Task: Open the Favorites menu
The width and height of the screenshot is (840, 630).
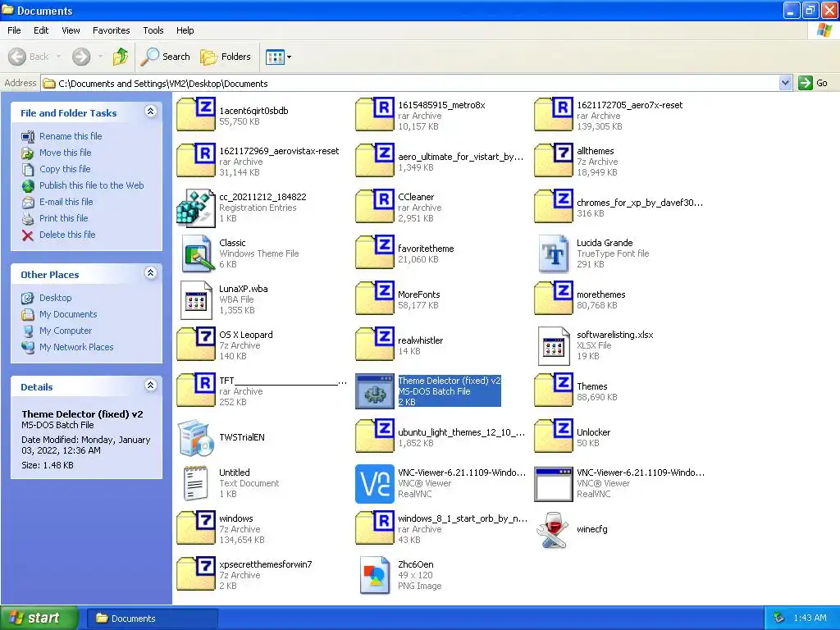Action: [x=111, y=30]
